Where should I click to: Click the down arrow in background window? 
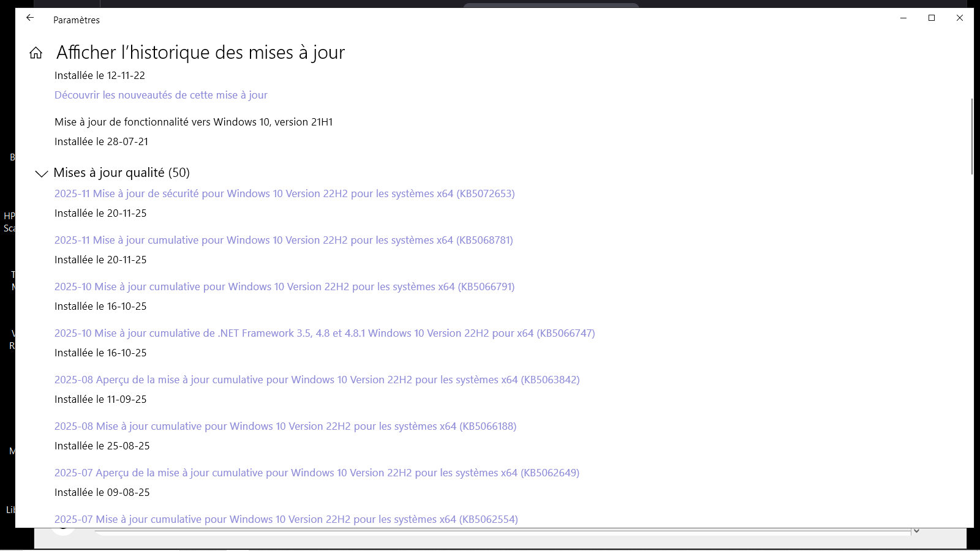tap(916, 531)
